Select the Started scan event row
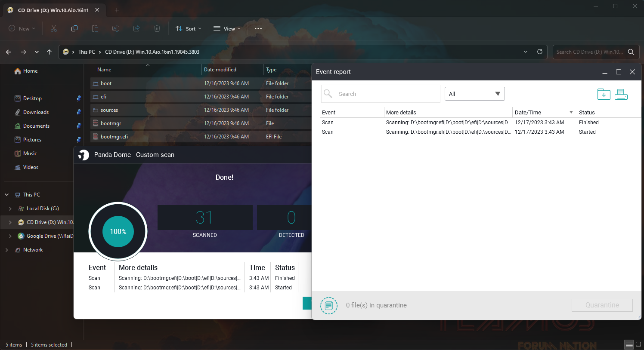The height and width of the screenshot is (350, 644). (480, 132)
